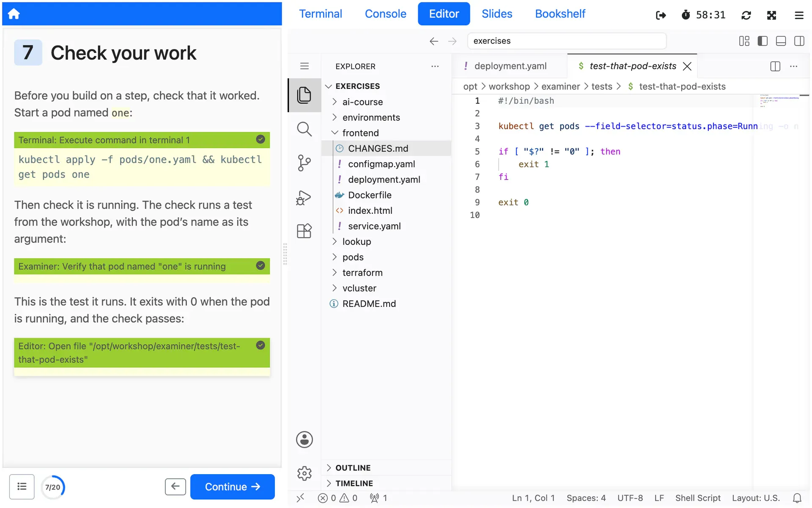Open the Search view in activity bar
This screenshot has height=508, width=812.
pos(304,129)
